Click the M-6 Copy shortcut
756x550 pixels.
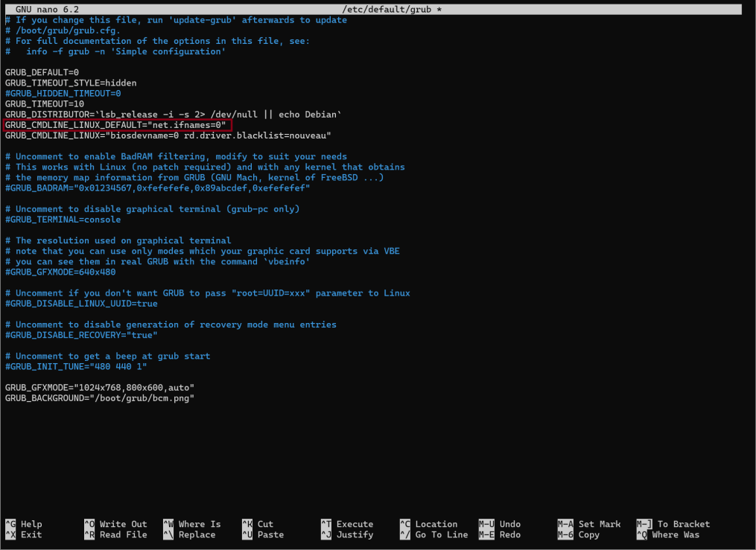tap(579, 534)
